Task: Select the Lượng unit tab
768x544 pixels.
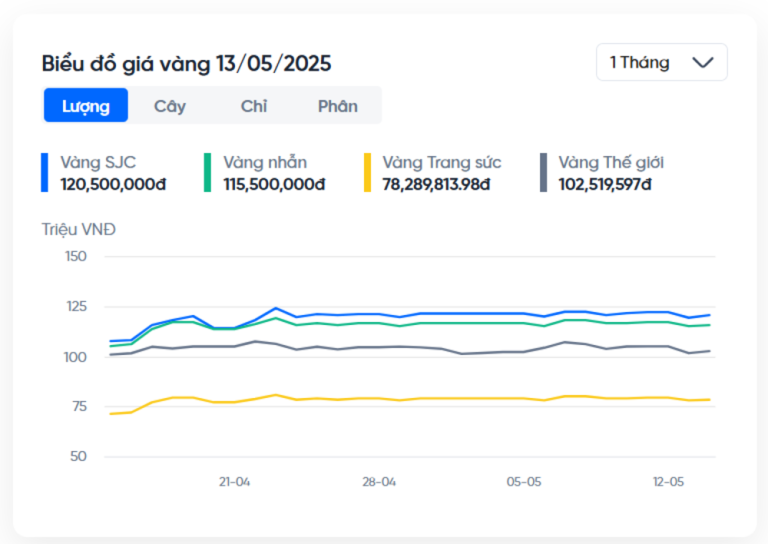Action: (86, 105)
